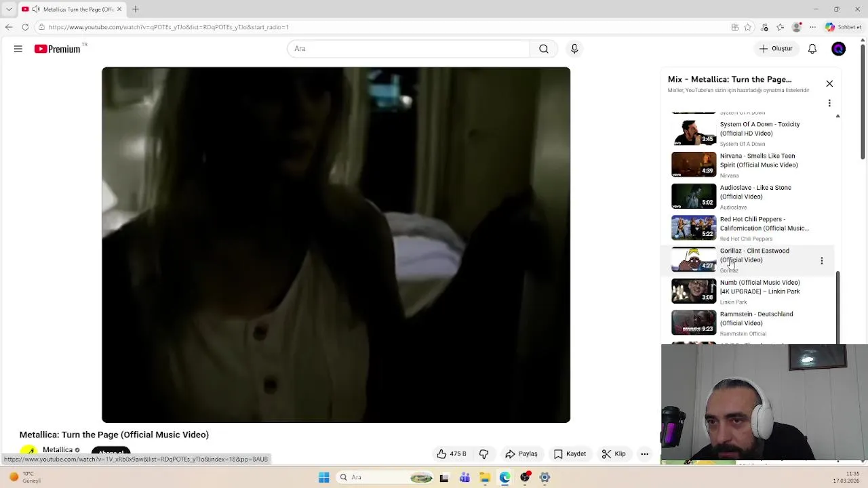
Task: Open Settings gear on taskbar
Action: (545, 477)
